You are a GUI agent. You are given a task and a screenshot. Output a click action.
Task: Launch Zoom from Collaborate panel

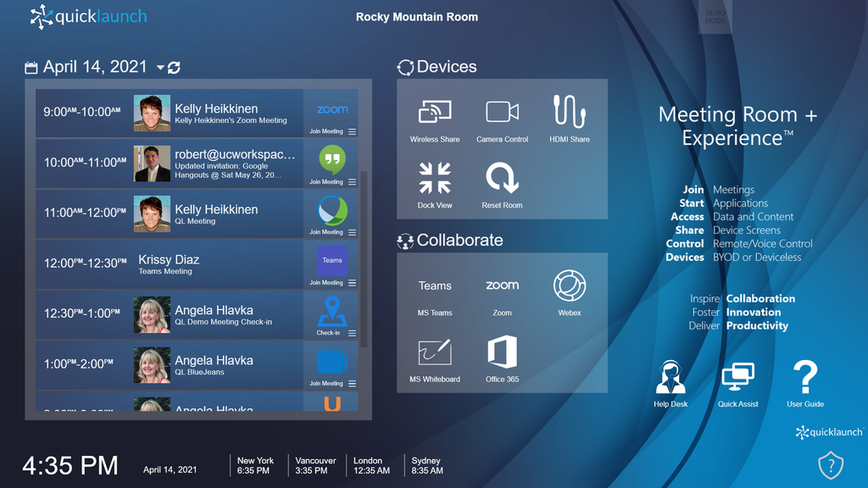[x=502, y=296]
